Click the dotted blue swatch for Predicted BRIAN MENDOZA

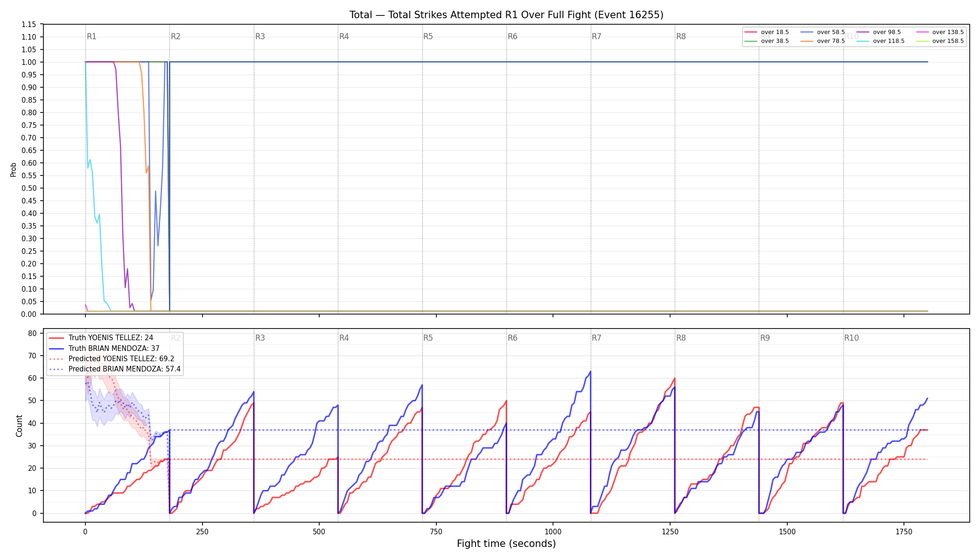tap(56, 369)
